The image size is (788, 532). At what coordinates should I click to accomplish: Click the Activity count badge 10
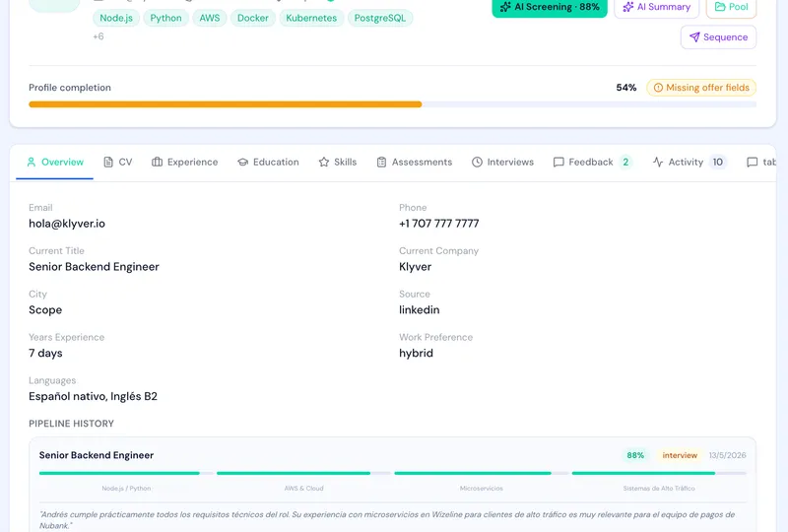tap(718, 162)
